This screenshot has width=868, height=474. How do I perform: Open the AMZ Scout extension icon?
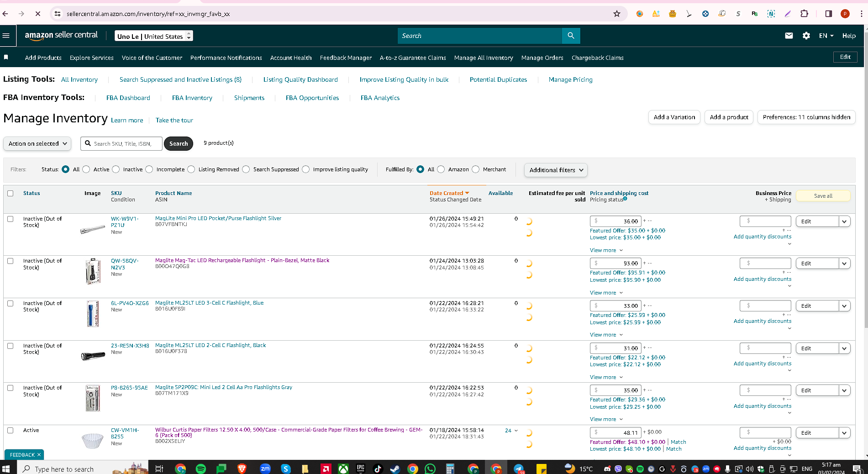pos(656,14)
